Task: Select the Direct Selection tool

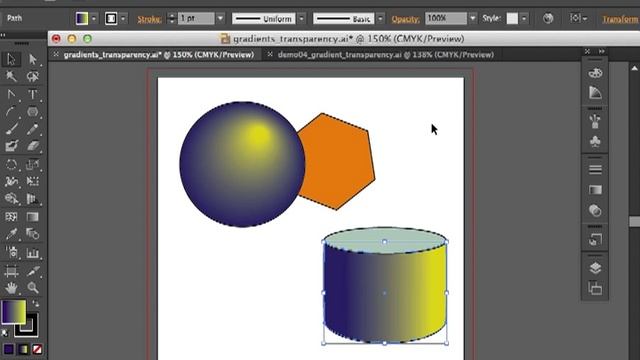Action: point(32,59)
